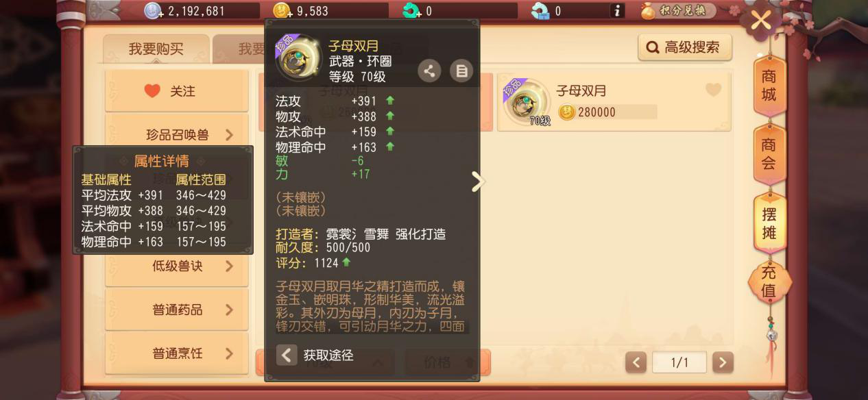Click the right arrow on item tooltip
This screenshot has width=868, height=400.
(478, 182)
